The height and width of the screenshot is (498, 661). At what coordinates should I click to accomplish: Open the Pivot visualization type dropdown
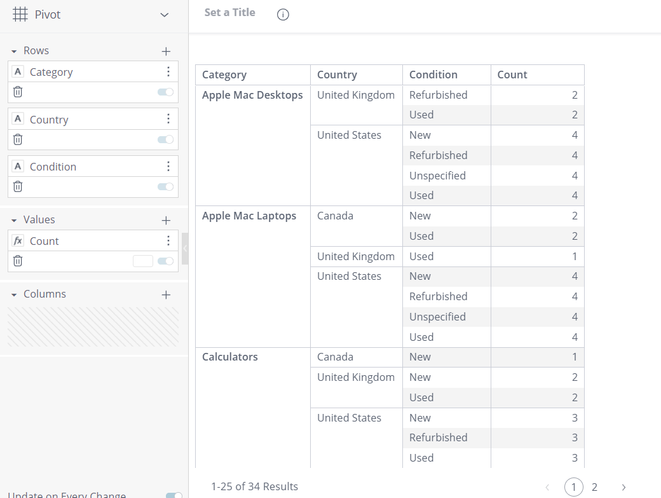tap(164, 15)
